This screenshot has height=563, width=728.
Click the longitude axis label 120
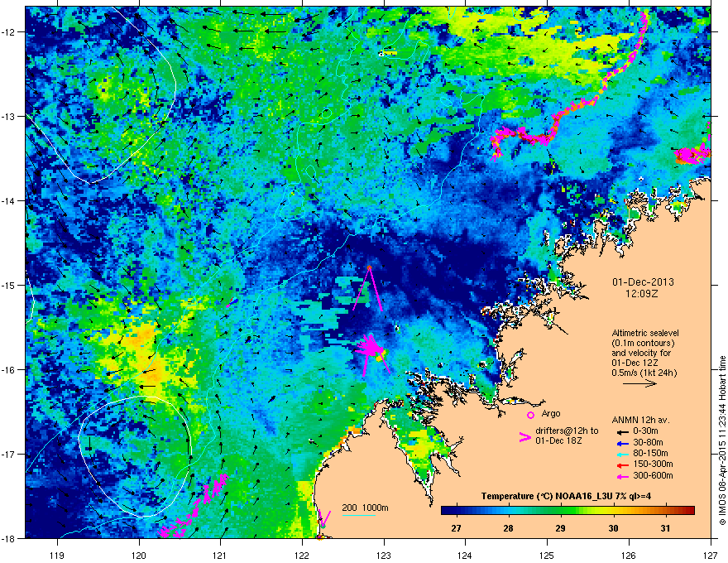click(139, 555)
